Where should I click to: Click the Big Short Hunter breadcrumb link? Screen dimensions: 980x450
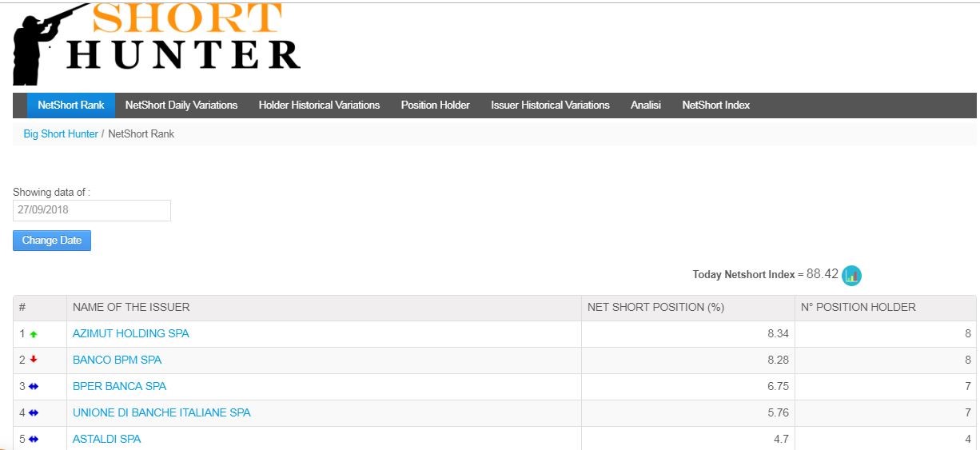[61, 134]
